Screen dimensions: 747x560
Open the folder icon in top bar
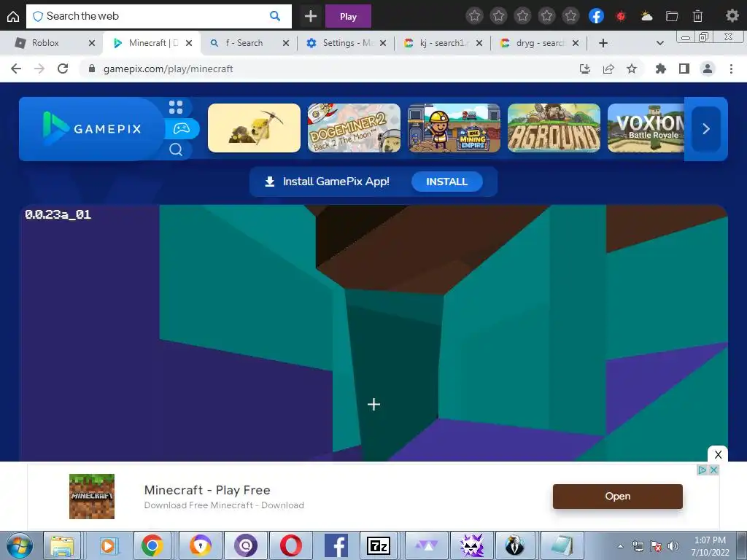(672, 16)
